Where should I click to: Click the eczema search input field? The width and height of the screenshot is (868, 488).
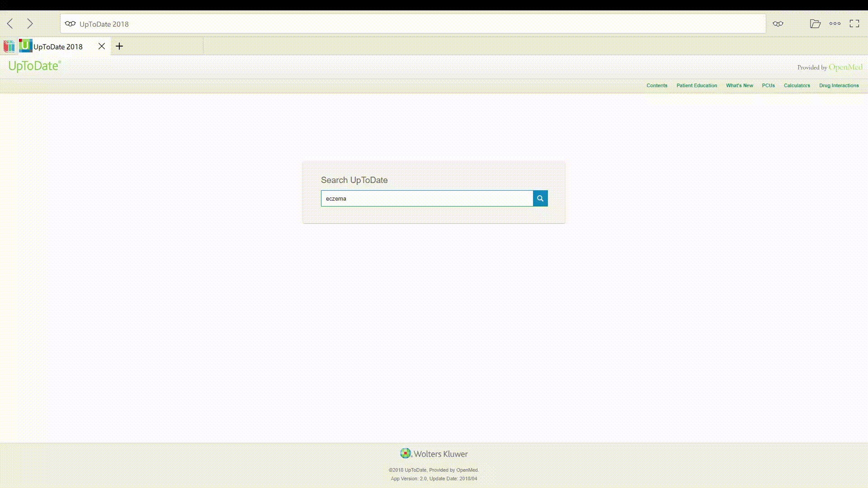pyautogui.click(x=426, y=198)
